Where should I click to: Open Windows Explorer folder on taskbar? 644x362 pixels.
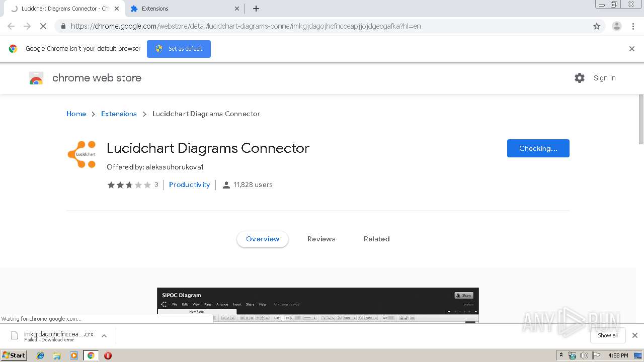coord(57,355)
